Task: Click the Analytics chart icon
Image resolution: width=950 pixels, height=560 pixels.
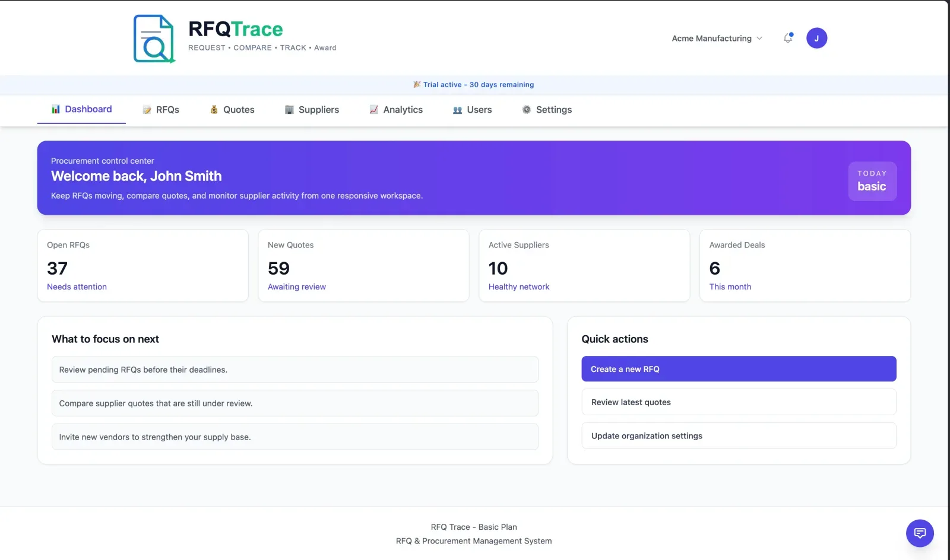Action: [x=373, y=110]
